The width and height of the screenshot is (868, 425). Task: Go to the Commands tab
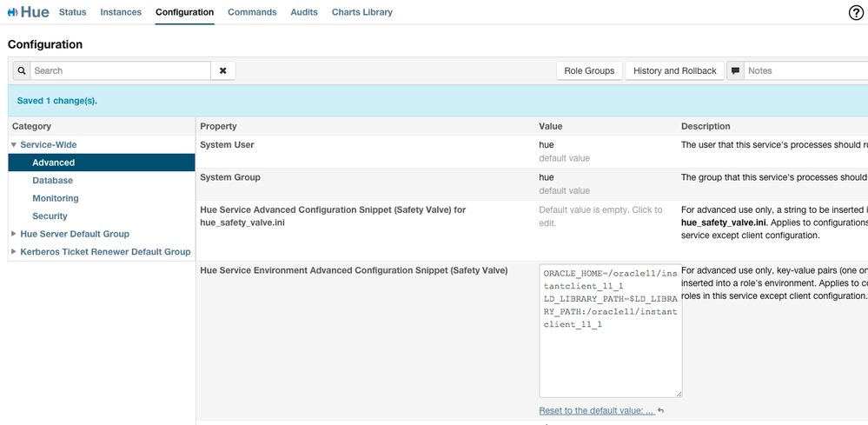pos(252,13)
